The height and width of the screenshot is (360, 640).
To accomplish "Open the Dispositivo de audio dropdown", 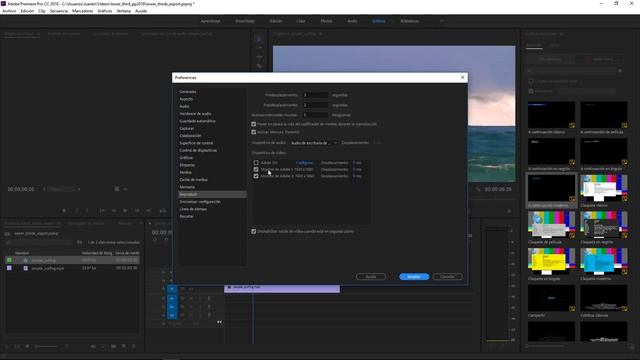I will click(x=313, y=143).
